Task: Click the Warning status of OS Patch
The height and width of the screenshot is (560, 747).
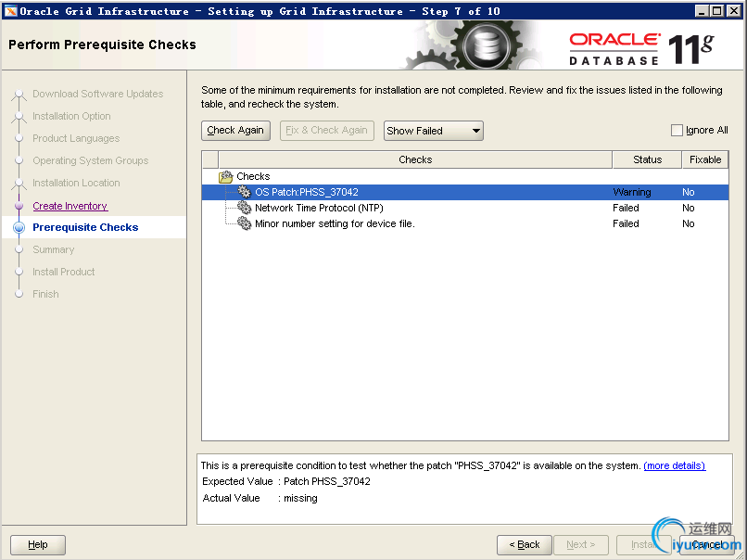Action: coord(632,192)
